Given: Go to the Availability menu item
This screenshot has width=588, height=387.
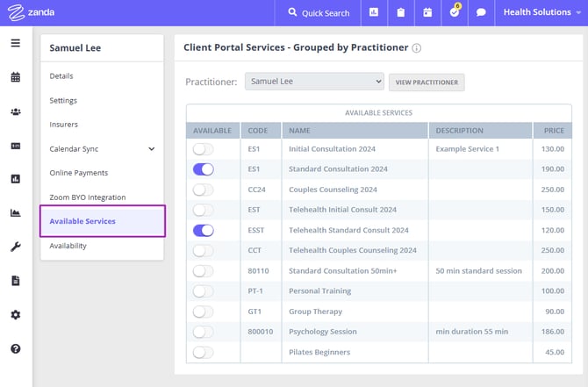Looking at the screenshot, I should pyautogui.click(x=68, y=246).
